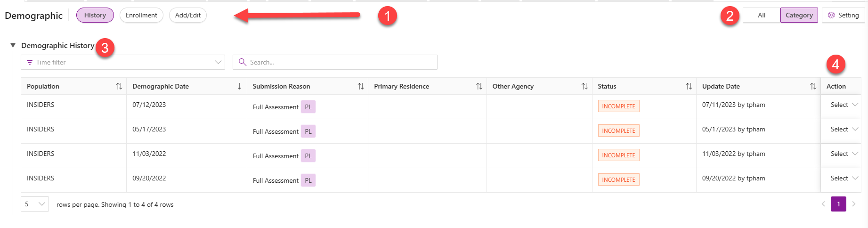Change rows per page dropdown
The width and height of the screenshot is (868, 228).
(35, 204)
